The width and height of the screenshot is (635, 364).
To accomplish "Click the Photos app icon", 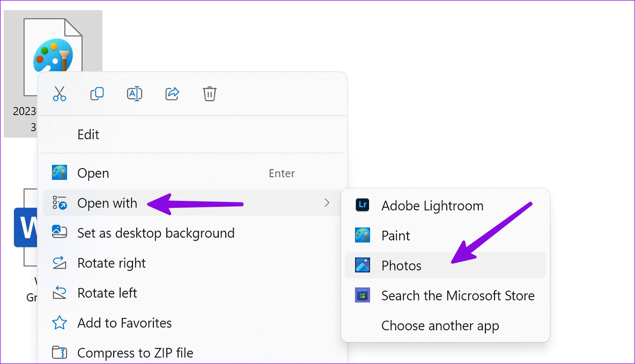I will click(x=362, y=265).
